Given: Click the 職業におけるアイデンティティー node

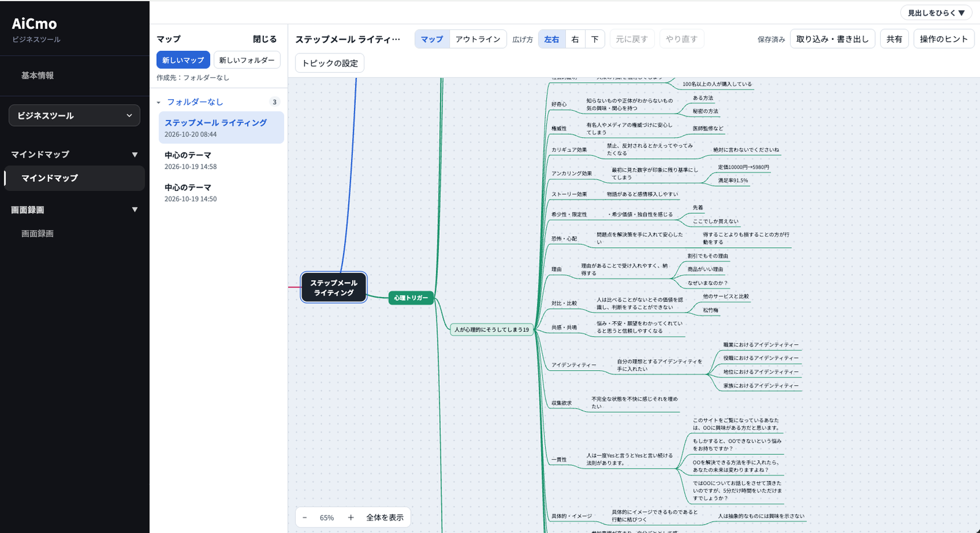Looking at the screenshot, I should click(761, 345).
